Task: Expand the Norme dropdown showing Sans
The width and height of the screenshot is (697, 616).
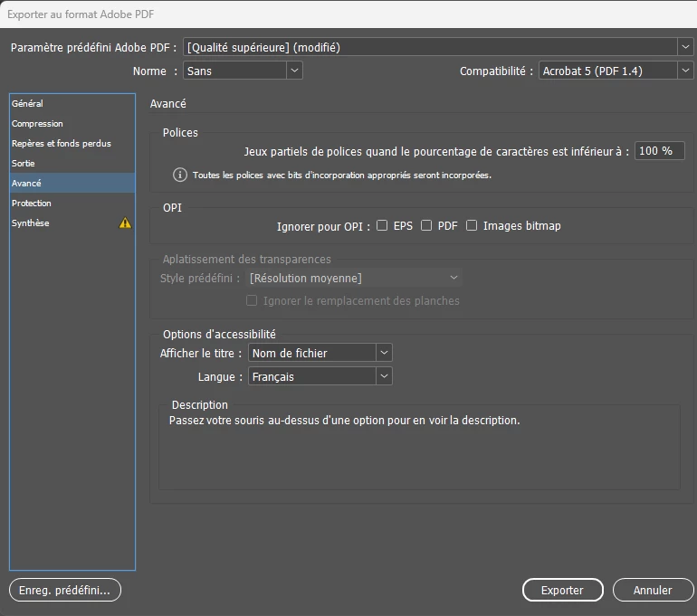Action: (243, 71)
